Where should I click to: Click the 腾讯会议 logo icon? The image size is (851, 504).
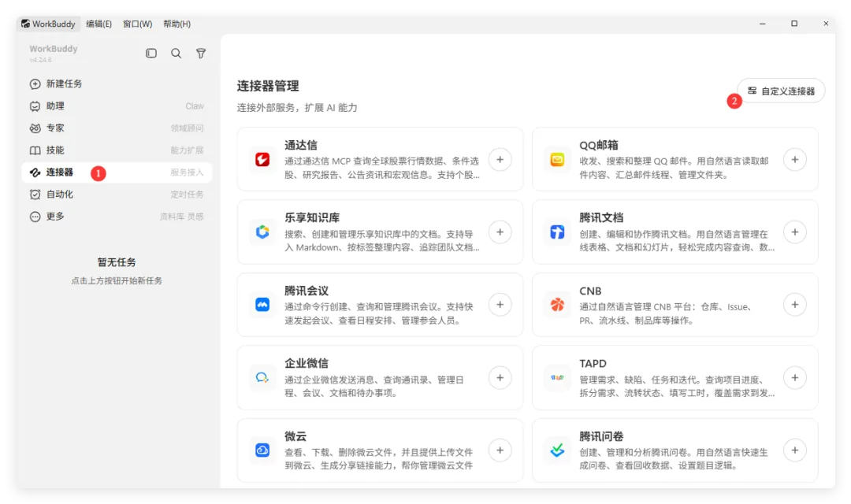pos(262,305)
